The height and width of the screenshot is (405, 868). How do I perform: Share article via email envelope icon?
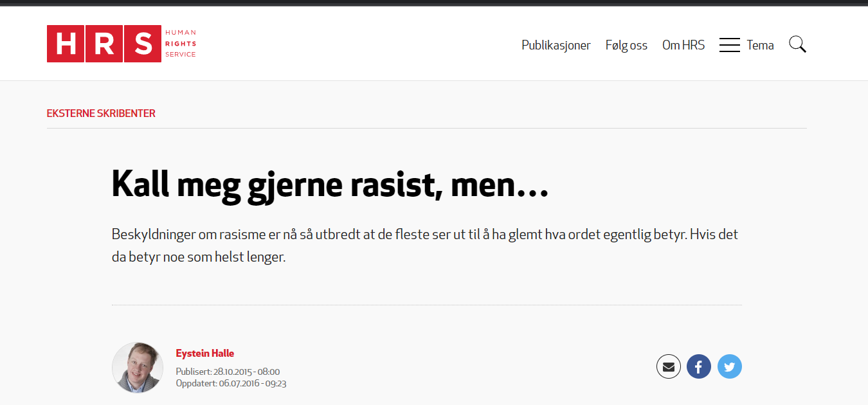click(x=669, y=367)
